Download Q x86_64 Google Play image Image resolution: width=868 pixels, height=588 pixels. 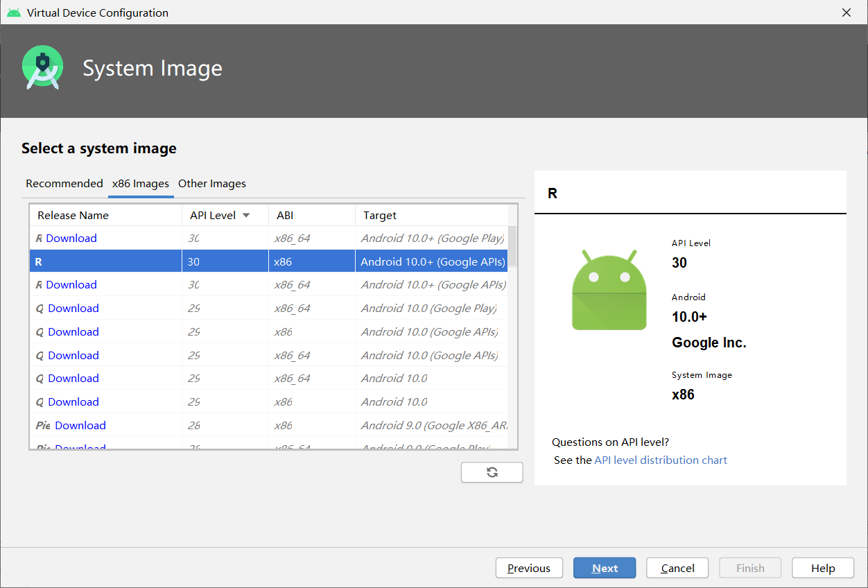73,308
